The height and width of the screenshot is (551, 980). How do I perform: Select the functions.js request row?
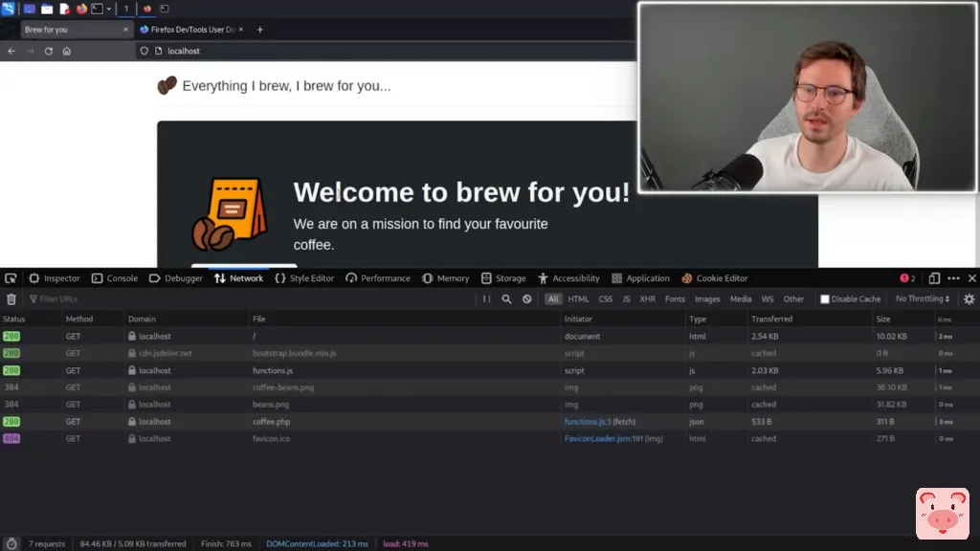490,370
